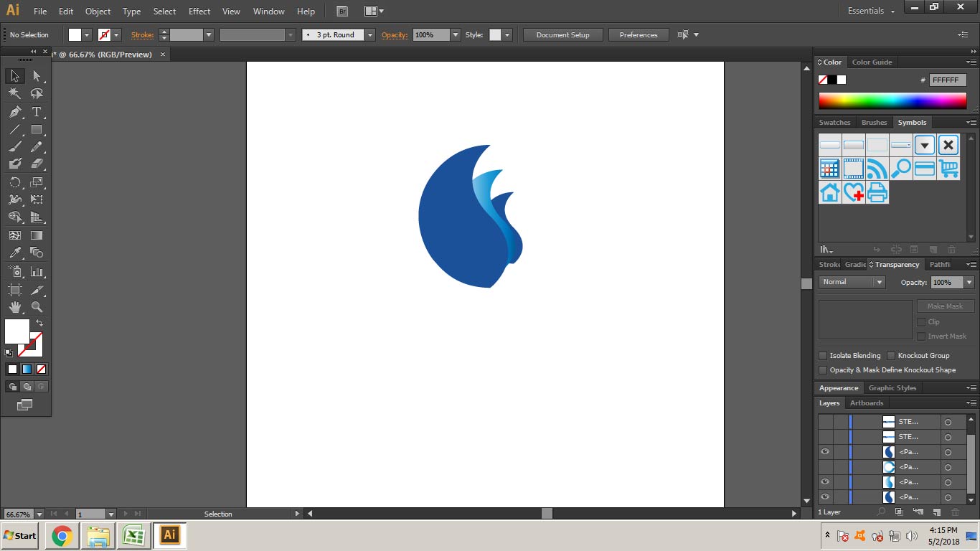The height and width of the screenshot is (551, 980).
Task: Open the Transparency panel opacity dropdown
Action: point(969,283)
